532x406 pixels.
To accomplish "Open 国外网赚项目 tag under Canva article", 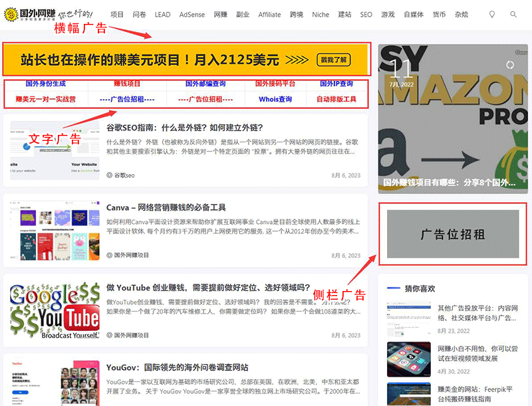I will point(131,255).
